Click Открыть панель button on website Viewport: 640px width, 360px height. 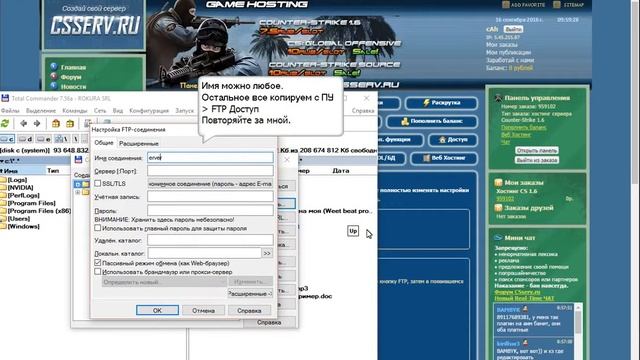pos(537,150)
